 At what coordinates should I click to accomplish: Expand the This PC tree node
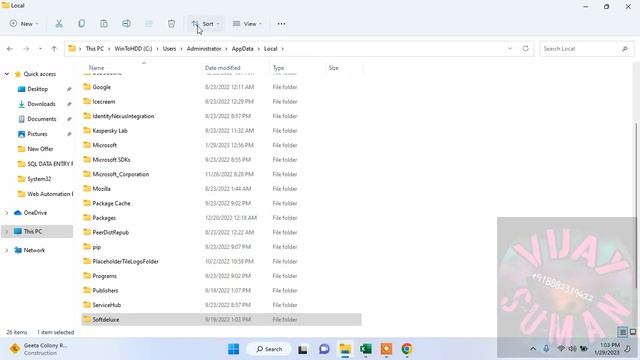click(7, 231)
